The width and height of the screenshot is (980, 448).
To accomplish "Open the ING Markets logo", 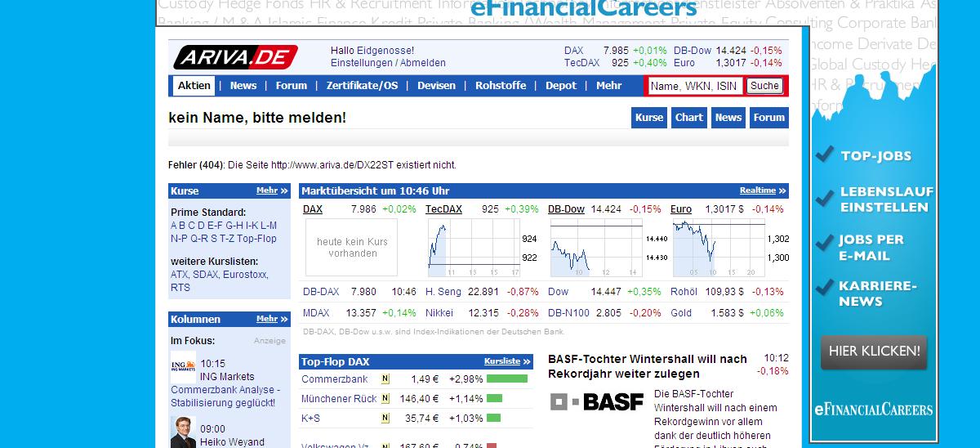I will coord(183,367).
